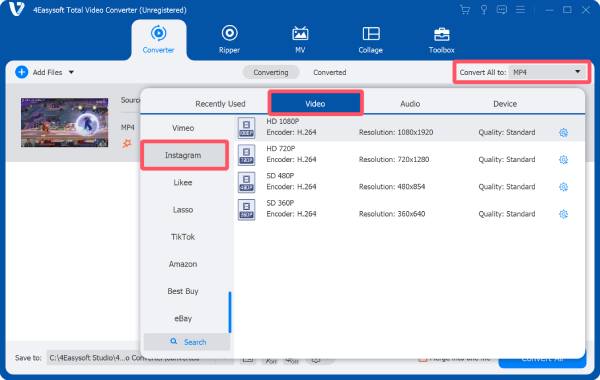Choose Likee in the format list
Image resolution: width=600 pixels, height=380 pixels.
click(183, 183)
